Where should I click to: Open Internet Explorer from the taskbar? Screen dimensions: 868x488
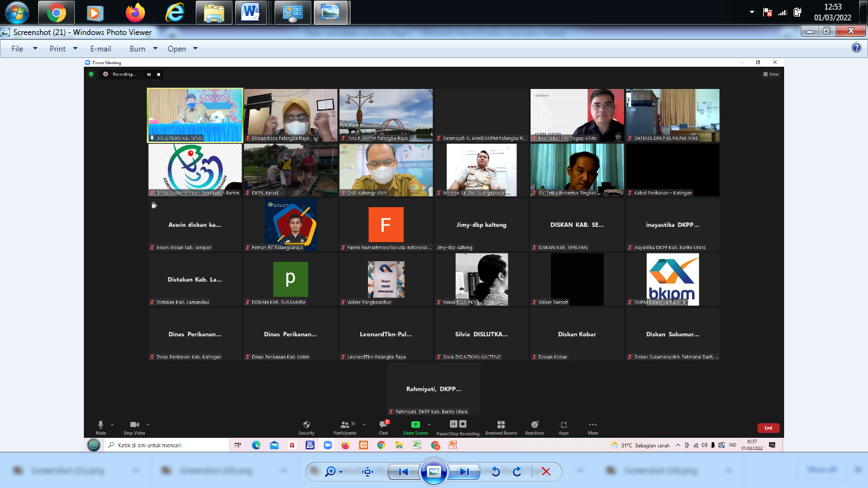tap(173, 12)
